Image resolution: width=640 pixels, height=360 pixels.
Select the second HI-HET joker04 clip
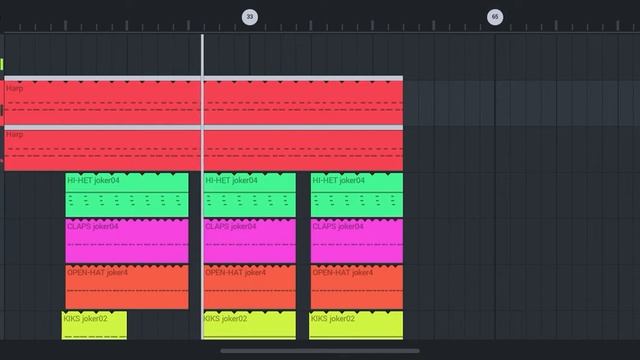pyautogui.click(x=250, y=195)
